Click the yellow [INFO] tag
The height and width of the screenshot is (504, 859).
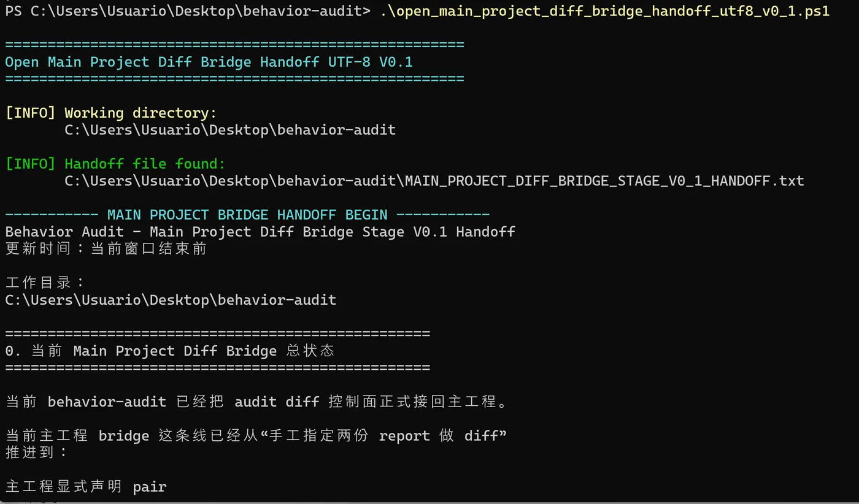pyautogui.click(x=31, y=113)
